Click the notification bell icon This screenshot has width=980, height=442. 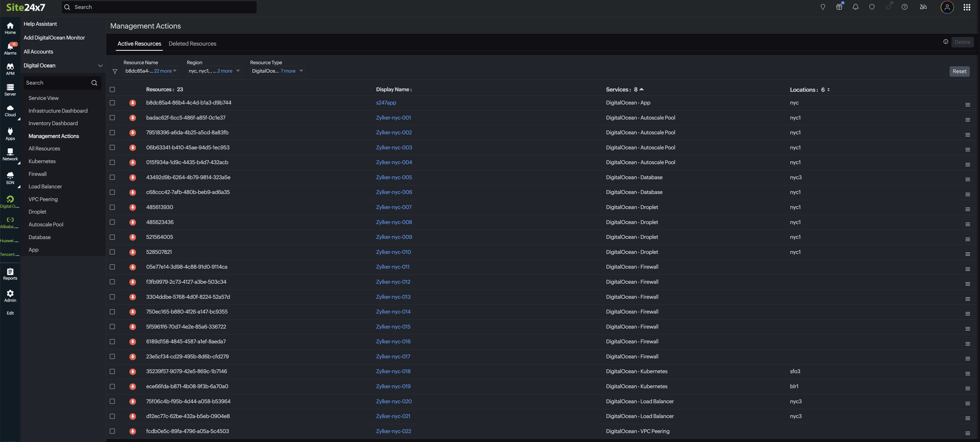[x=855, y=7]
